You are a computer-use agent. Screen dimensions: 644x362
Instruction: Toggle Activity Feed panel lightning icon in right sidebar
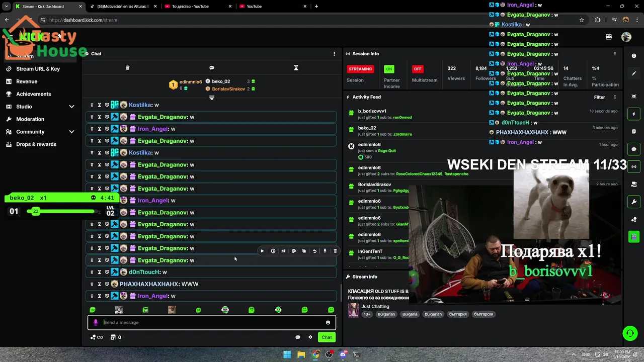pos(634,114)
